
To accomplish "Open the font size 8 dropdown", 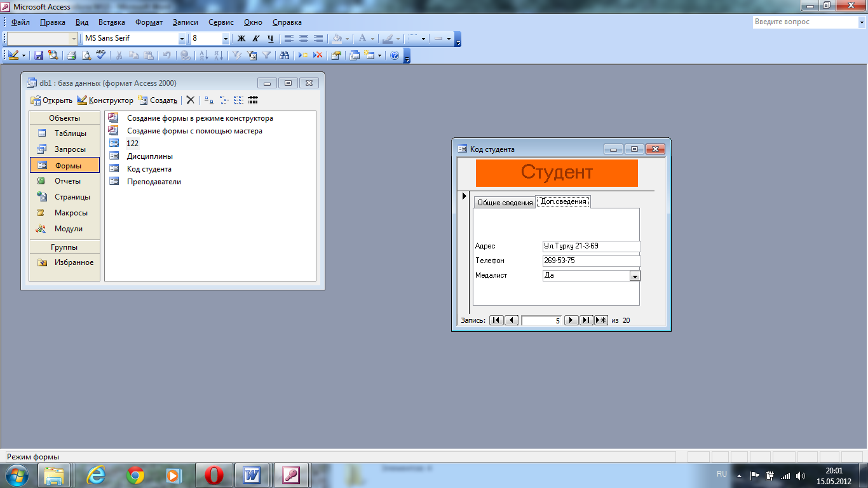I will (226, 39).
